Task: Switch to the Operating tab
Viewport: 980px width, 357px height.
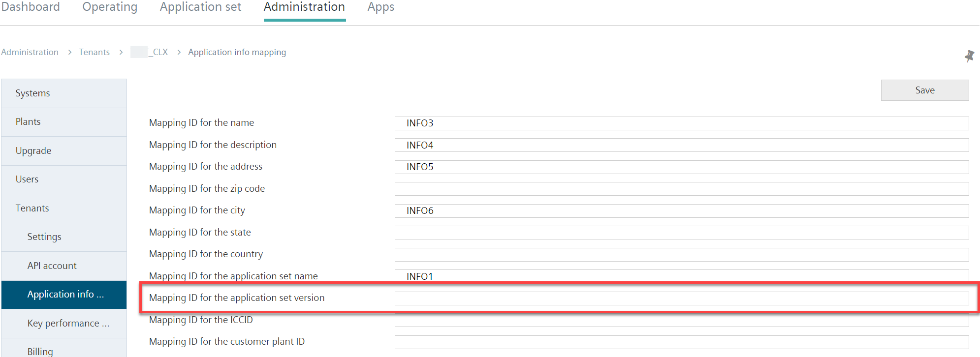Action: pyautogui.click(x=110, y=7)
